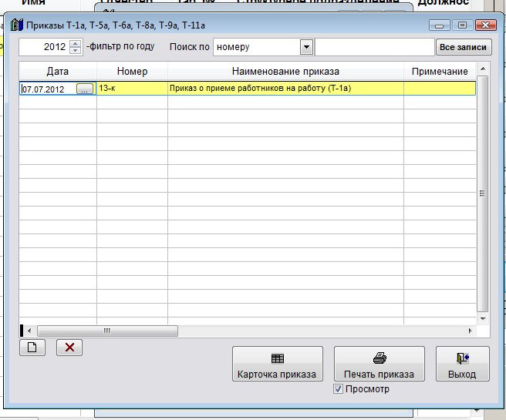Minimize the Приказы window
This screenshot has width=506, height=420.
coord(439,25)
